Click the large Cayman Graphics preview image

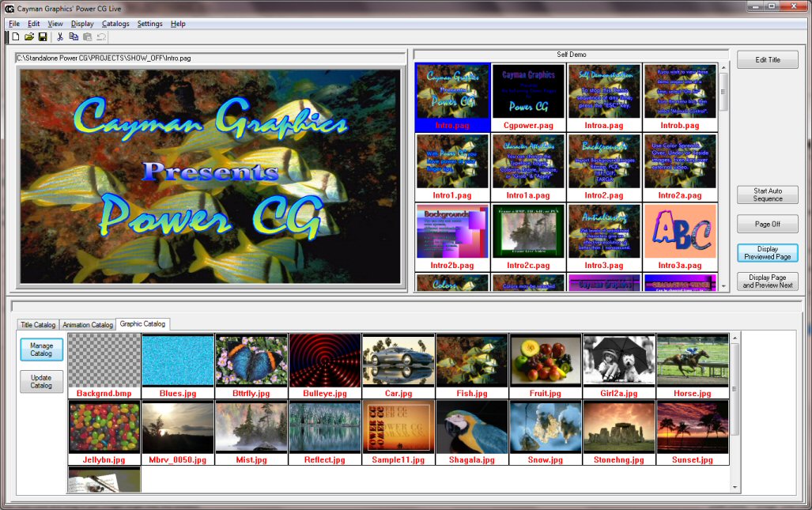coord(210,176)
